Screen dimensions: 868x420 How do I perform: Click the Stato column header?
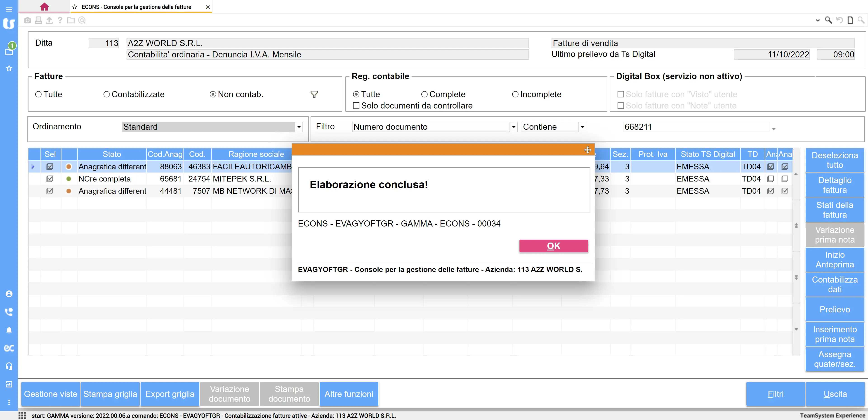coord(111,154)
